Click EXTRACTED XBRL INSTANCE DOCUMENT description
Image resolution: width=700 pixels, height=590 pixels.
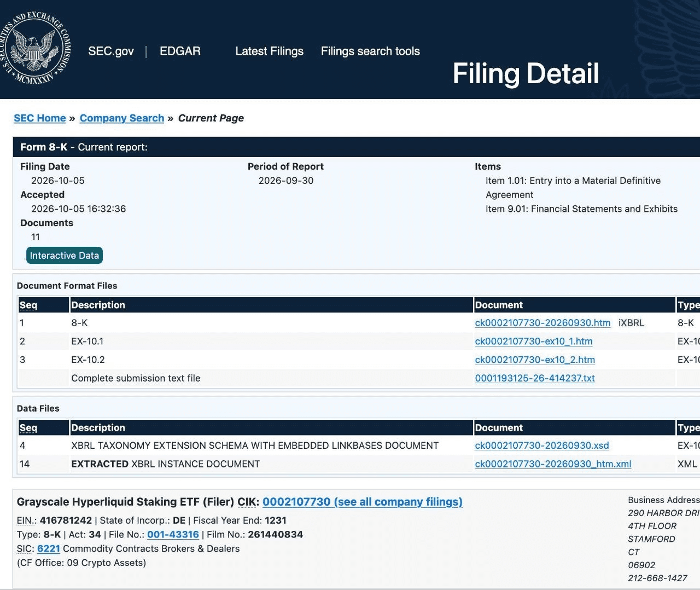pyautogui.click(x=166, y=464)
